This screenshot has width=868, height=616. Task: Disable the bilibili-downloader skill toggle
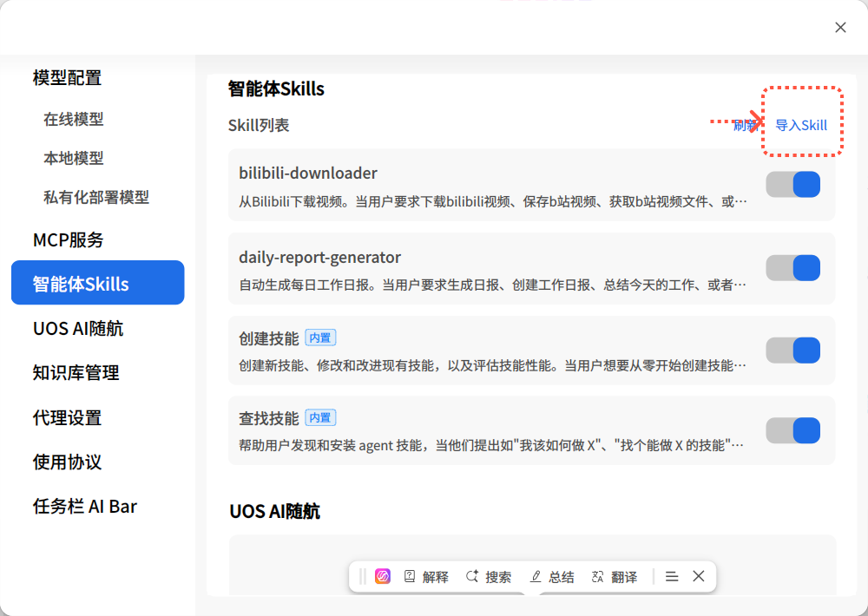point(792,184)
